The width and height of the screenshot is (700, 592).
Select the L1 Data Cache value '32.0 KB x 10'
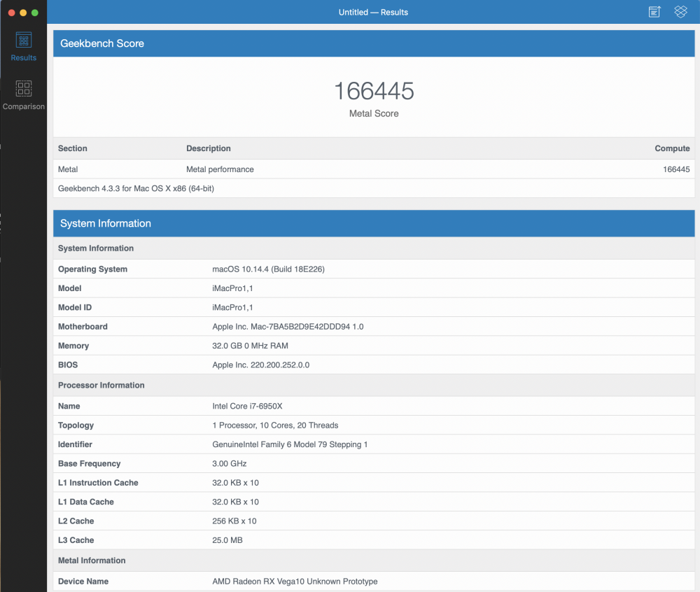click(235, 502)
